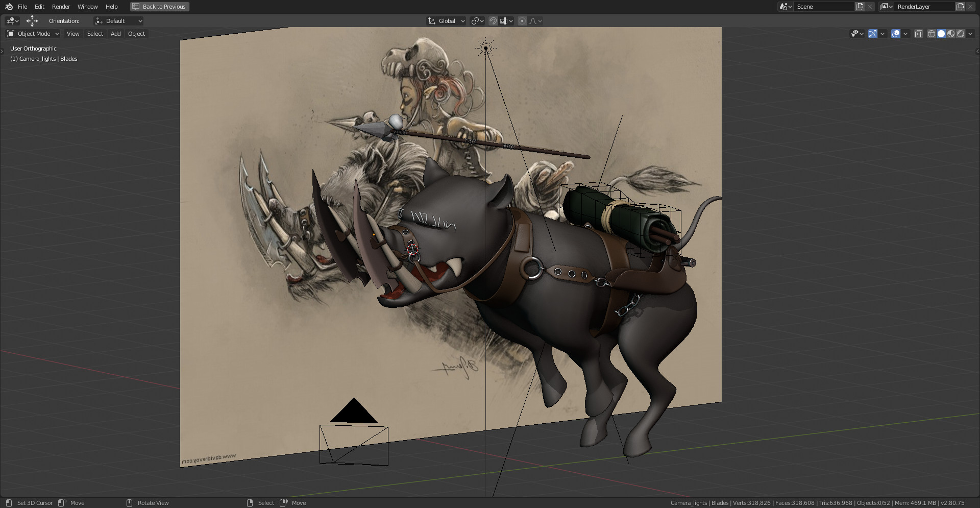Click 'Faces:318,608' in status bar

(795, 503)
